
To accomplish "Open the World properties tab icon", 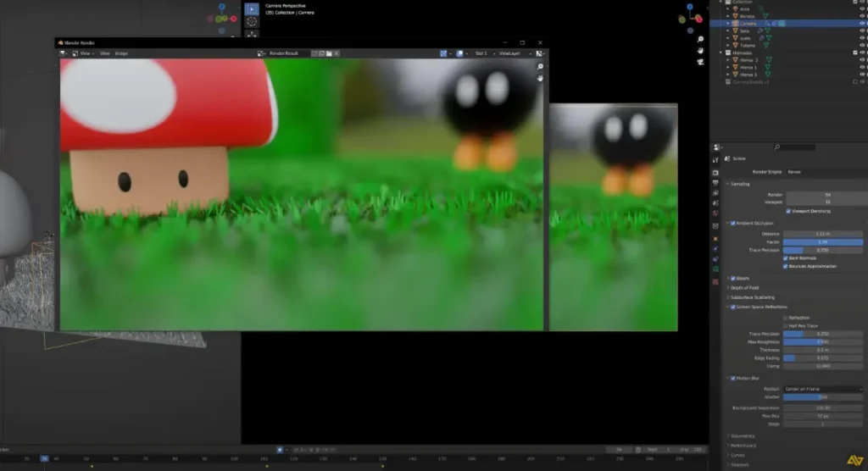I will point(715,213).
